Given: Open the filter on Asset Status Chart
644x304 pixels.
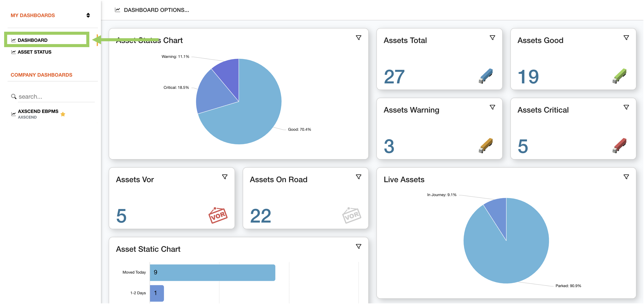Looking at the screenshot, I should tap(358, 37).
